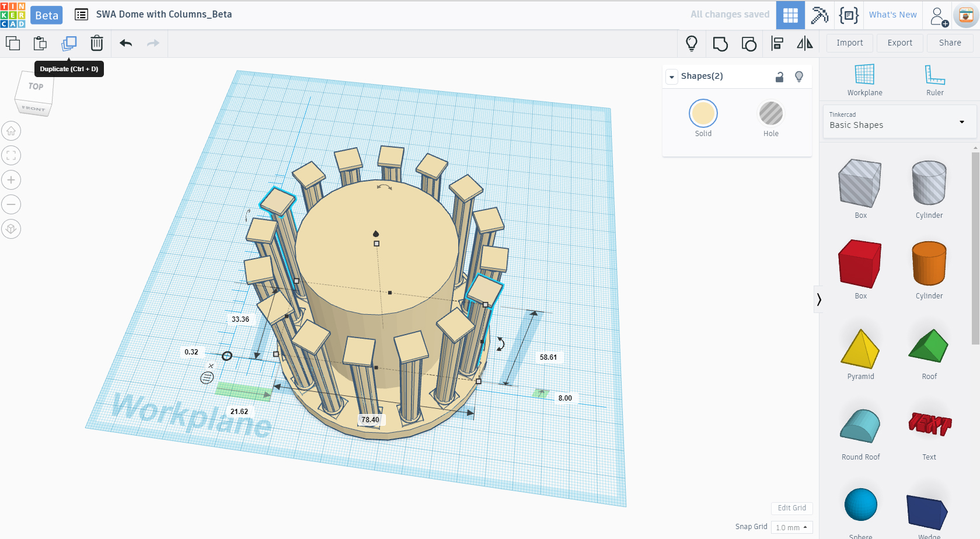The height and width of the screenshot is (539, 980).
Task: Click the Paste icon
Action: pos(40,43)
